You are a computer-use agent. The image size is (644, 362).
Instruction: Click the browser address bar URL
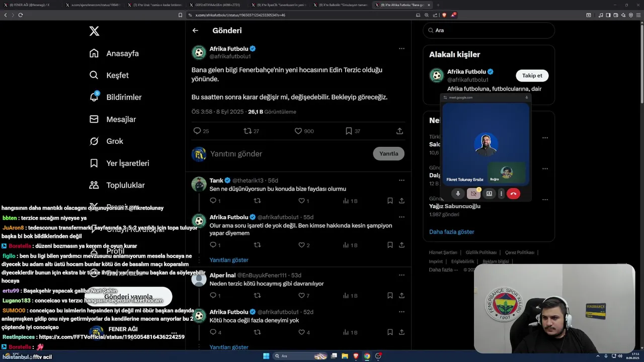240,15
